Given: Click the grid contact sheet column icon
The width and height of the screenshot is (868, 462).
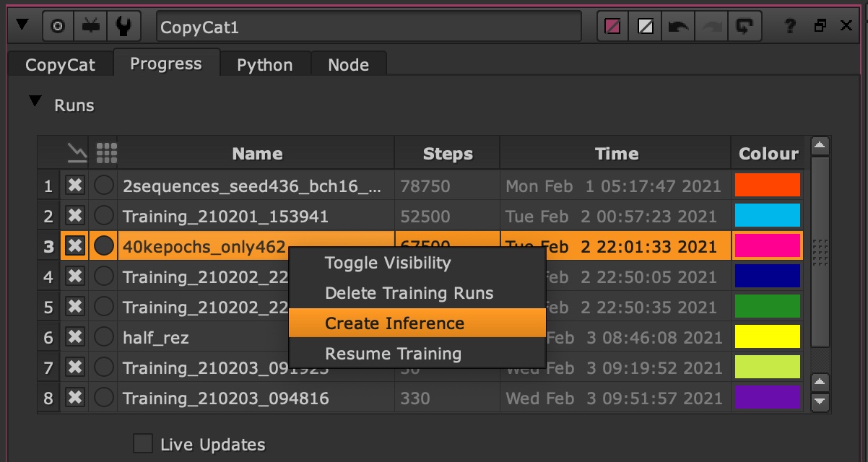Looking at the screenshot, I should [105, 153].
